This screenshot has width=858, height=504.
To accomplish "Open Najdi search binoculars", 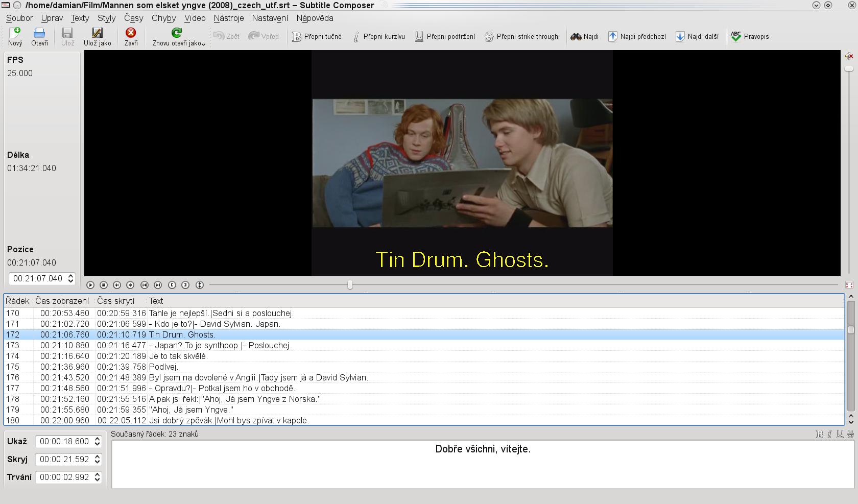I will pos(584,37).
